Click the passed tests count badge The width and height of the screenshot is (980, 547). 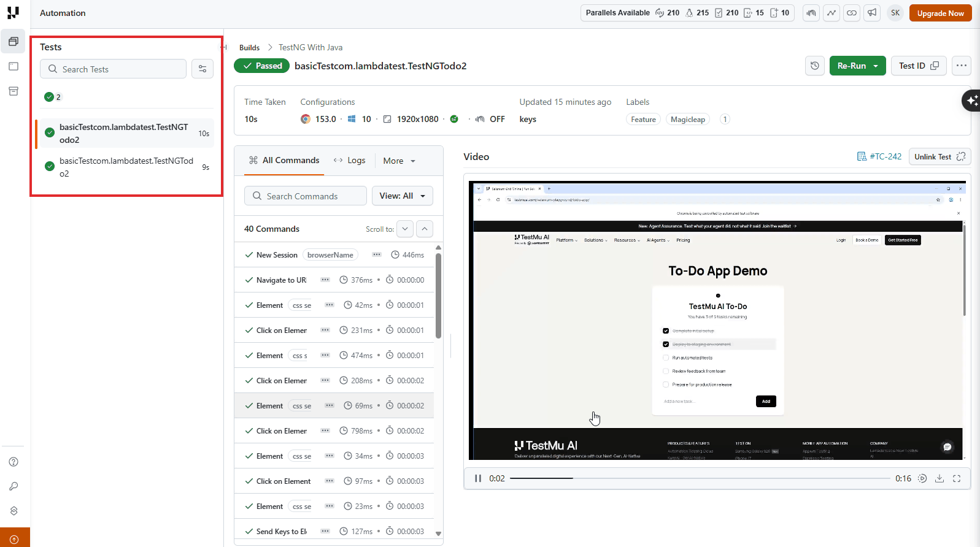(53, 97)
